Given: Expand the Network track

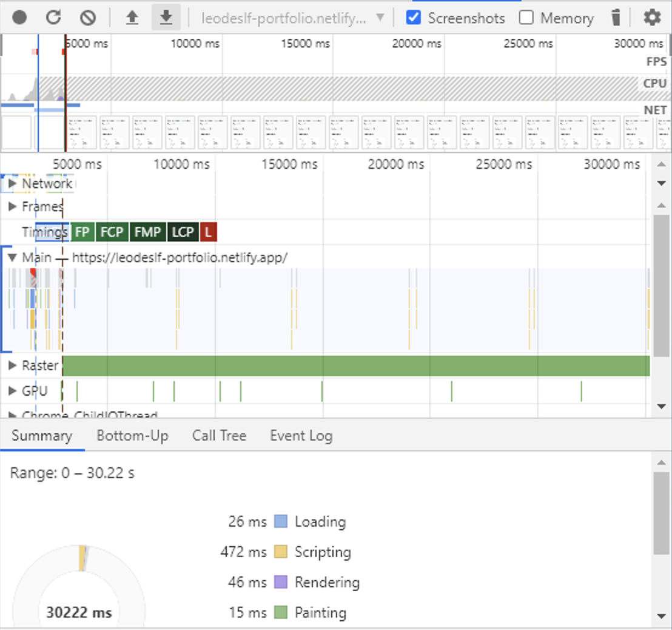Looking at the screenshot, I should 12,183.
